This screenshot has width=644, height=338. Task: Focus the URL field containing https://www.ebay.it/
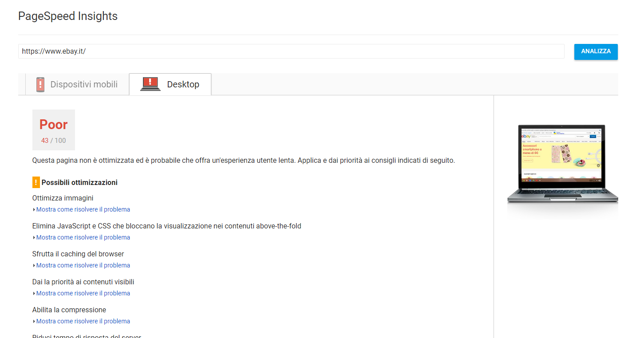click(291, 51)
